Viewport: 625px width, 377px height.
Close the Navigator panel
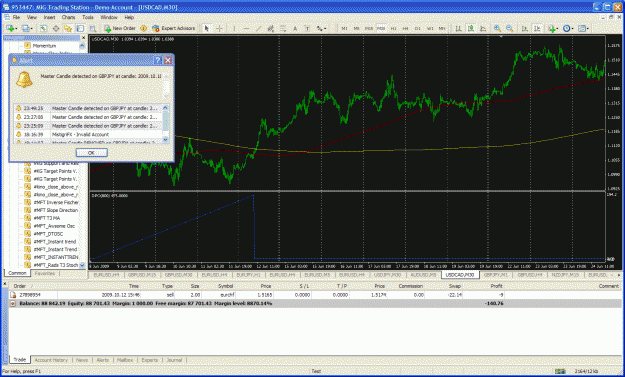coord(83,38)
